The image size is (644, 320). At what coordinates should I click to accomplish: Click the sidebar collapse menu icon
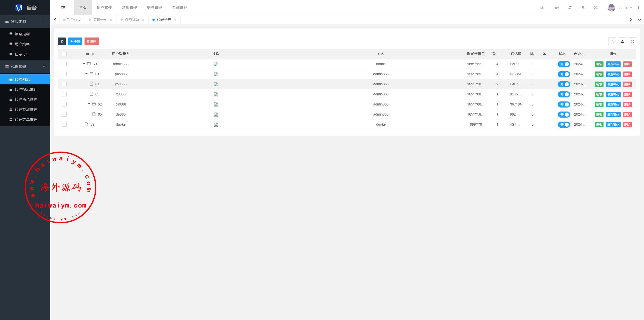click(x=63, y=8)
